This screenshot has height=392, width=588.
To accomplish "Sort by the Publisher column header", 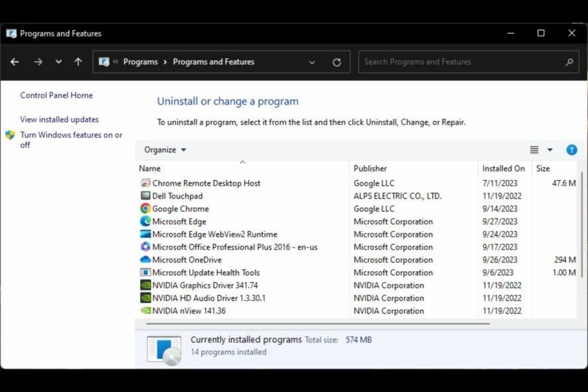I will (x=370, y=169).
